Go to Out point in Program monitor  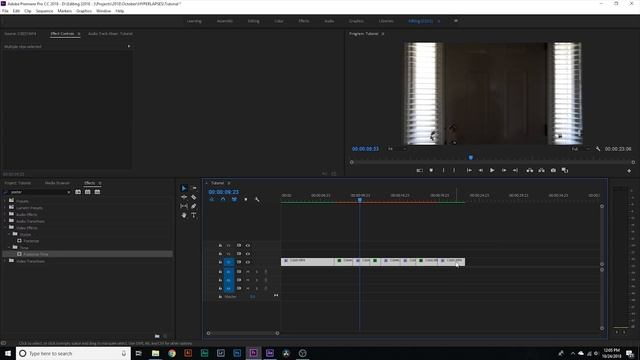pos(516,170)
